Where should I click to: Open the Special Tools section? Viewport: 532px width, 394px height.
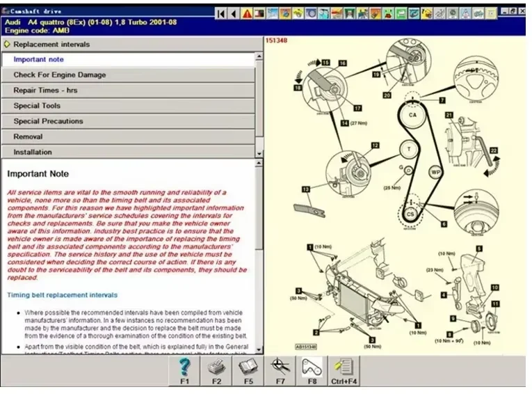coord(128,106)
